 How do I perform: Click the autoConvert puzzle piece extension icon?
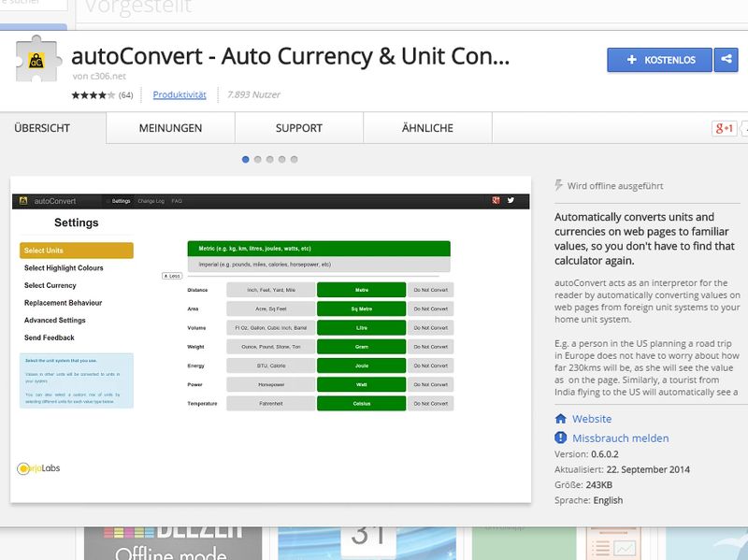point(38,59)
